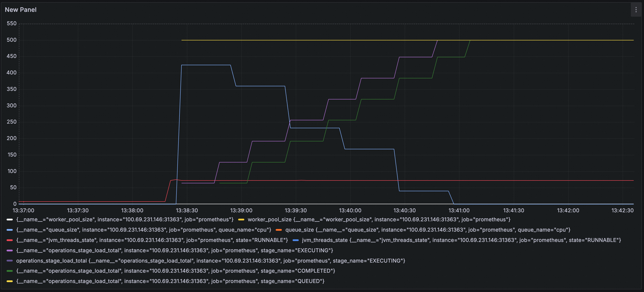644x292 pixels.
Task: Isolate the red jvm_threads_state RUNNABLE legend label
Action: point(152,240)
